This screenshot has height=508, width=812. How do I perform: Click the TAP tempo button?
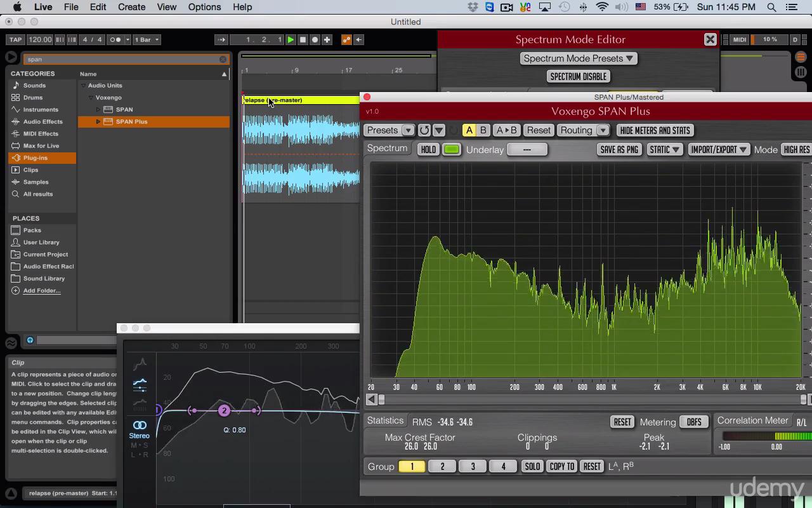15,39
